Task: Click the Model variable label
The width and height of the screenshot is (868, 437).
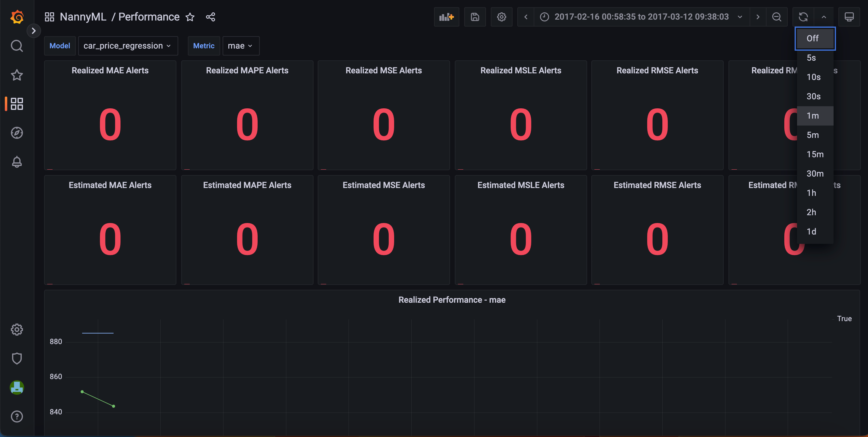Action: 59,46
